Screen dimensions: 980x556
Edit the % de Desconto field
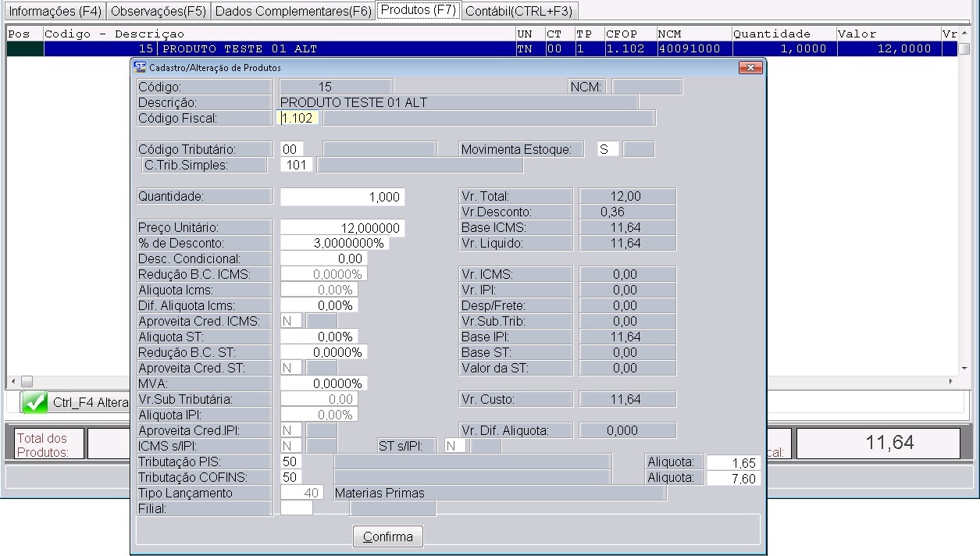[x=334, y=244]
